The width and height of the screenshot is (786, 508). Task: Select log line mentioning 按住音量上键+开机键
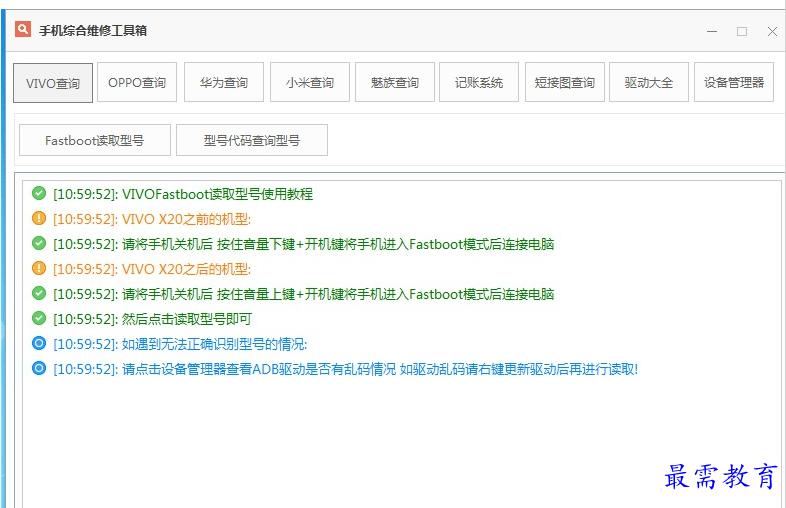[x=303, y=294]
